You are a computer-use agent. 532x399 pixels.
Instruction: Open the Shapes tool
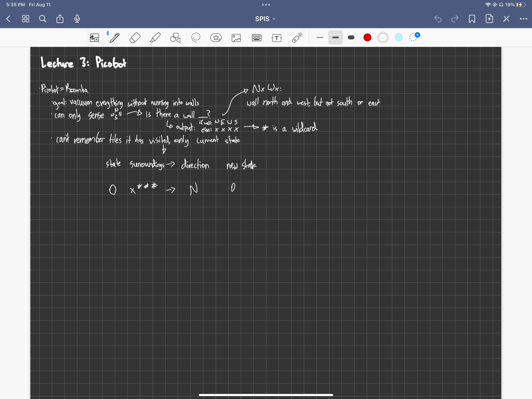coord(175,38)
